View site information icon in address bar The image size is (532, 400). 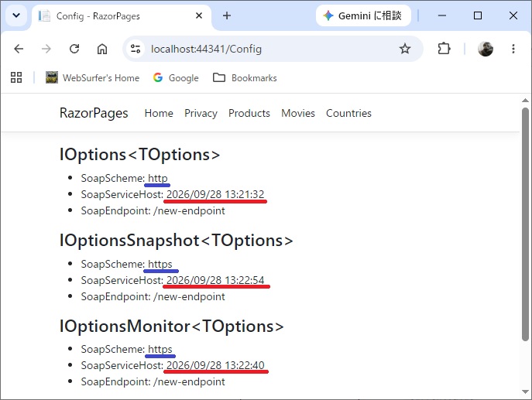coord(136,49)
